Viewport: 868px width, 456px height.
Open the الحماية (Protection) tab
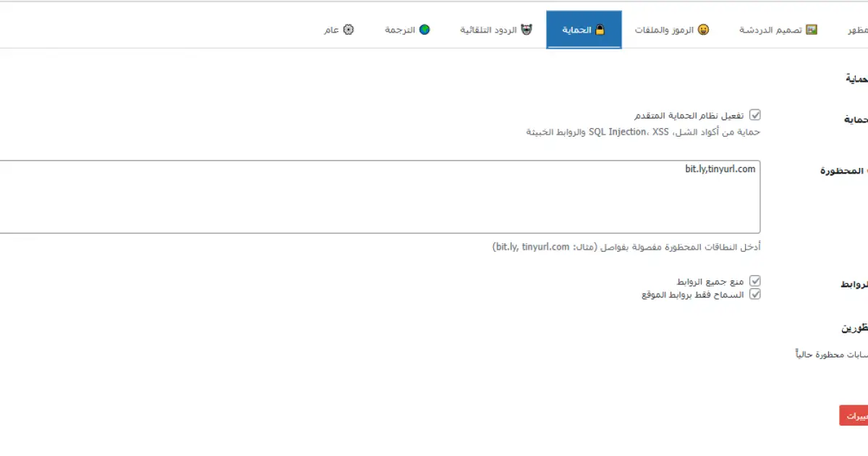pyautogui.click(x=584, y=30)
